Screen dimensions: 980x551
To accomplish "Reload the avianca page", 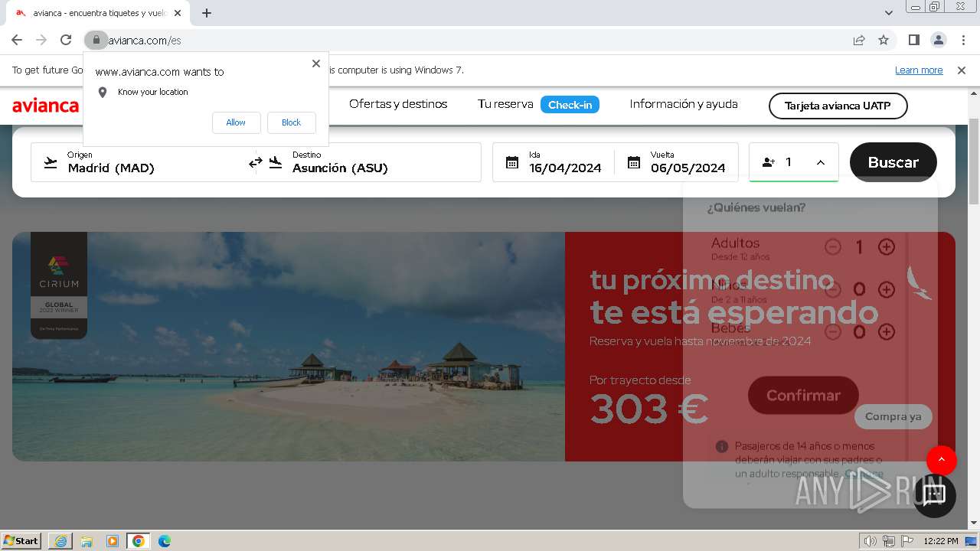I will pos(66,40).
